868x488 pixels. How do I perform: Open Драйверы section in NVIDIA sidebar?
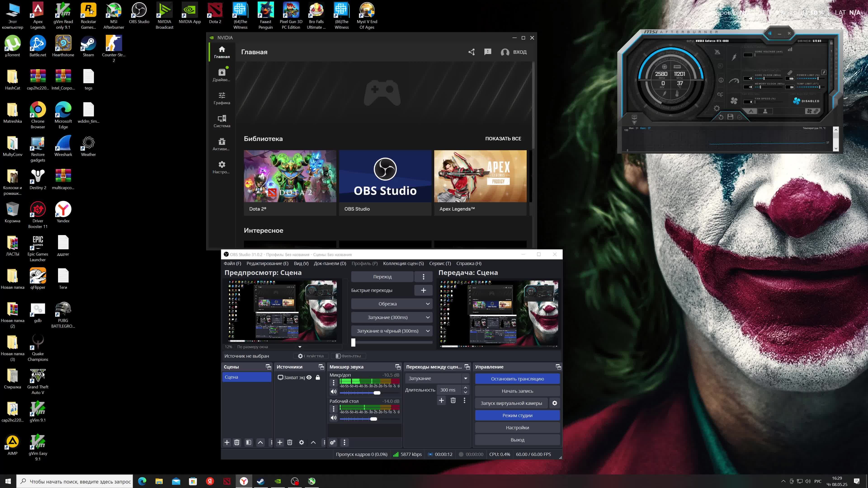coord(222,75)
